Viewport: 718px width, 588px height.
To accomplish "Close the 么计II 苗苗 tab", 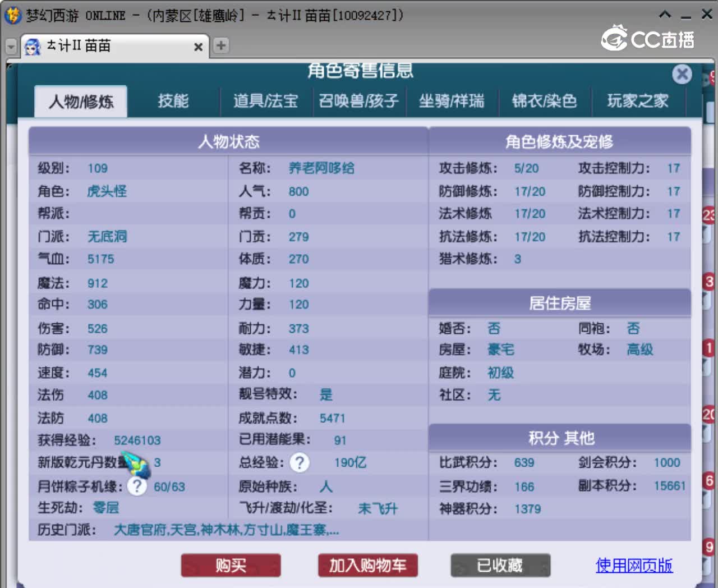I will coord(198,47).
